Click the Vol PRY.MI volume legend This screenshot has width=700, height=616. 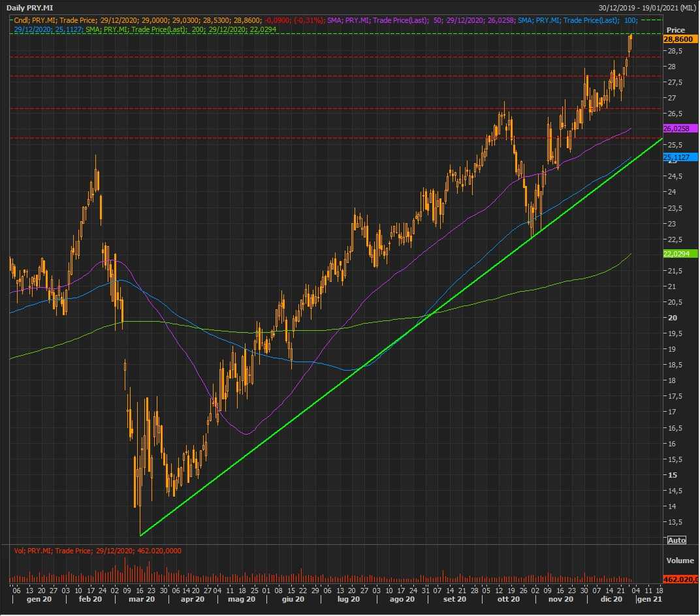[97, 551]
